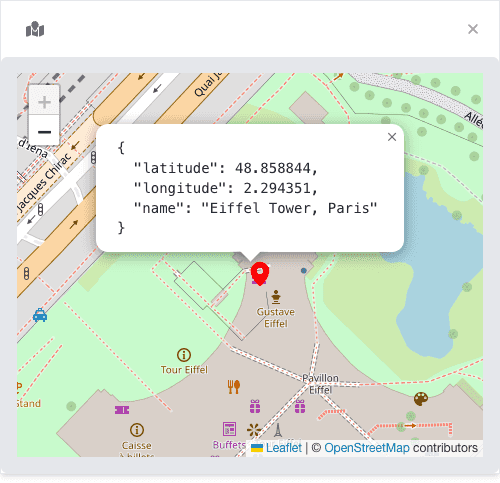Viewport: 500px width, 483px height.
Task: Click the blue taxi stand icon
Action: tap(40, 315)
